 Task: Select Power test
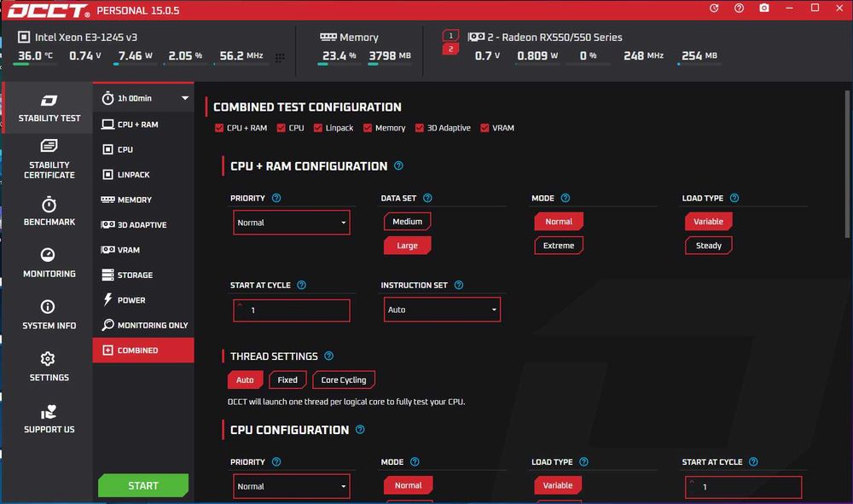pyautogui.click(x=143, y=300)
